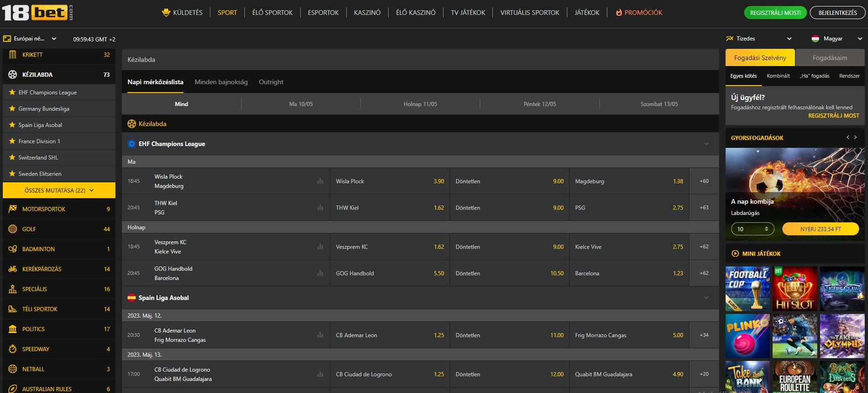Select Magdeburg odds 1.38

point(629,181)
